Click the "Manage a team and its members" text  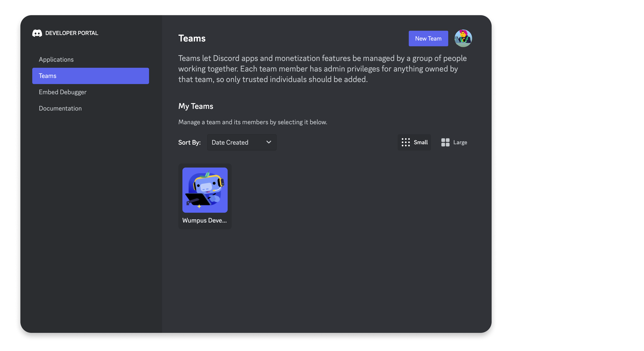(x=252, y=122)
